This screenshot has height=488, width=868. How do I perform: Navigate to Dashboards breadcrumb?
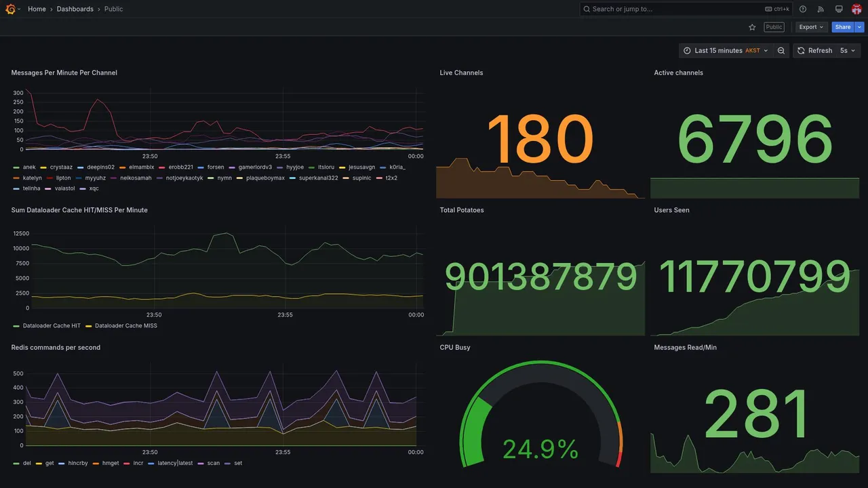75,9
